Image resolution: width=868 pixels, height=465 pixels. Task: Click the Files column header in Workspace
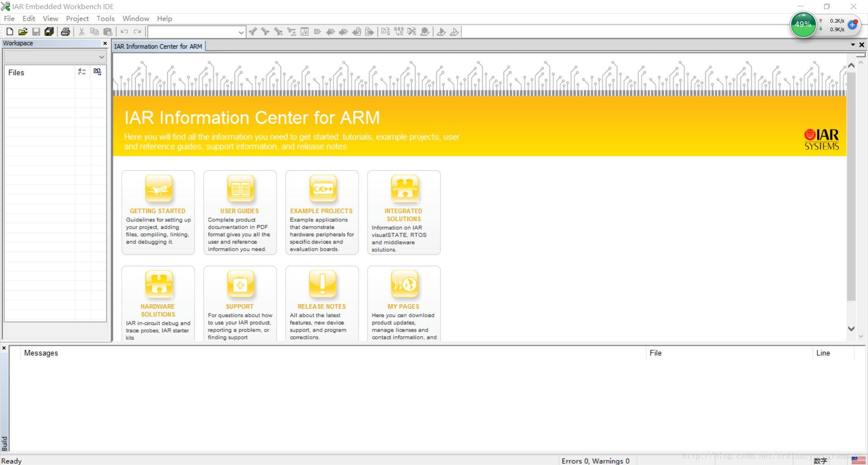tap(40, 72)
